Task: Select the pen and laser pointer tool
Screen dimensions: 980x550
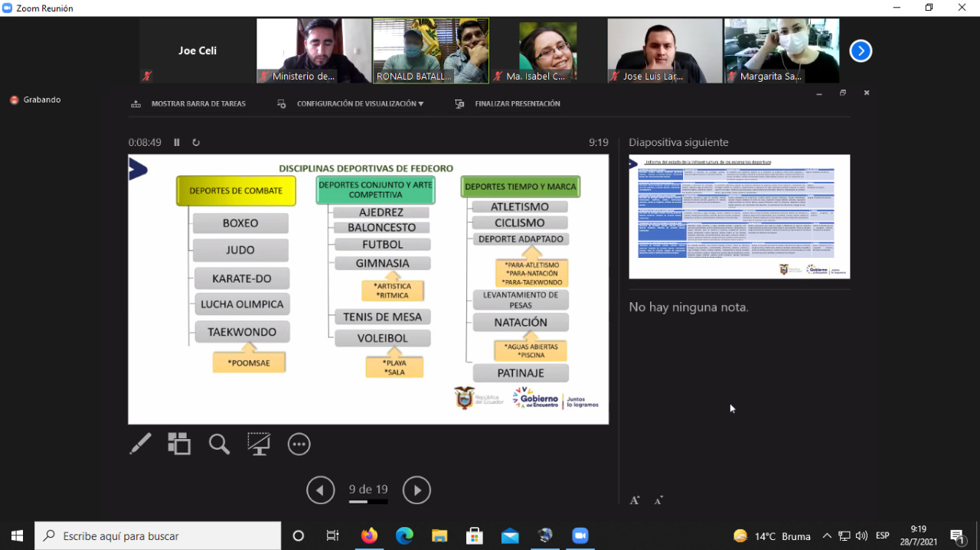Action: tap(140, 444)
